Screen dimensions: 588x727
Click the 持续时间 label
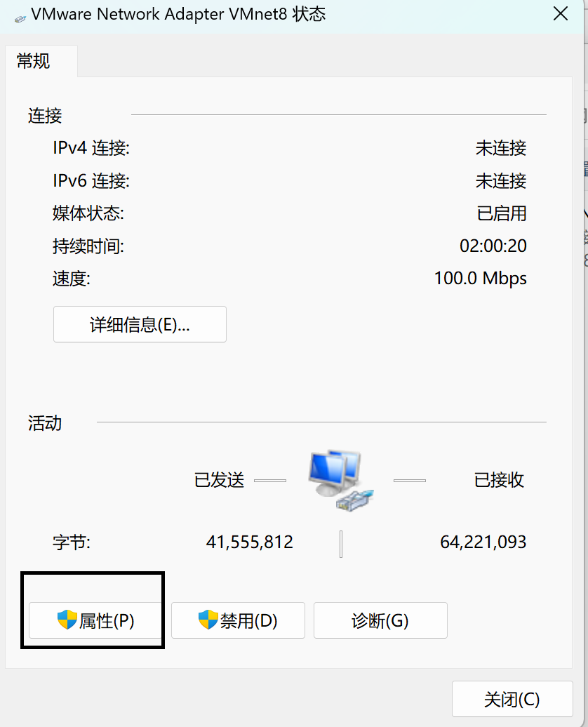point(88,246)
